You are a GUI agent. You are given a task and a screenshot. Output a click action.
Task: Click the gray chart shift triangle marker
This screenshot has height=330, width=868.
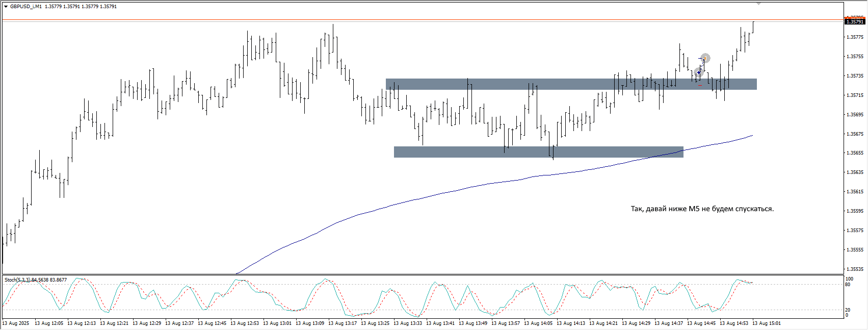(758, 4)
